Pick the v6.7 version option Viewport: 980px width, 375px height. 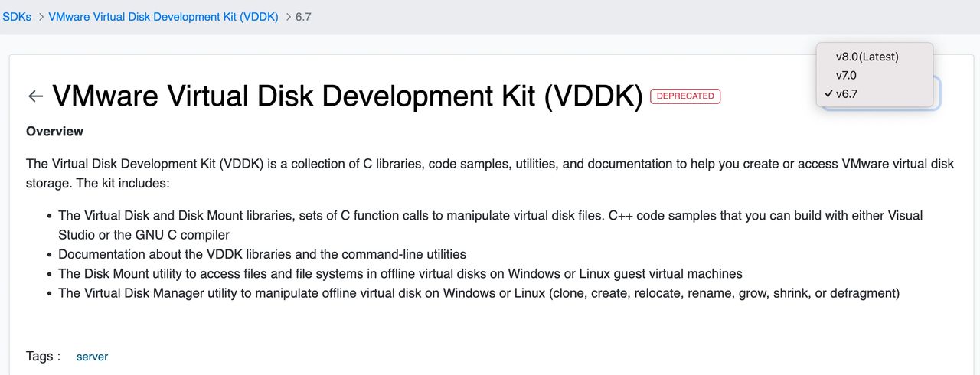[x=847, y=94]
